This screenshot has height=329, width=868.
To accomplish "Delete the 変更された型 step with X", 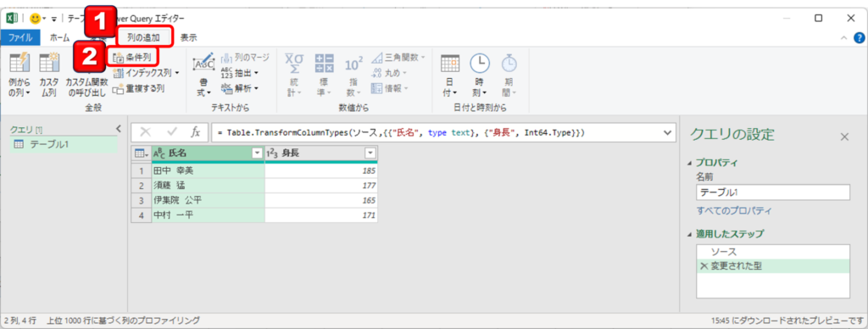I will (x=704, y=266).
